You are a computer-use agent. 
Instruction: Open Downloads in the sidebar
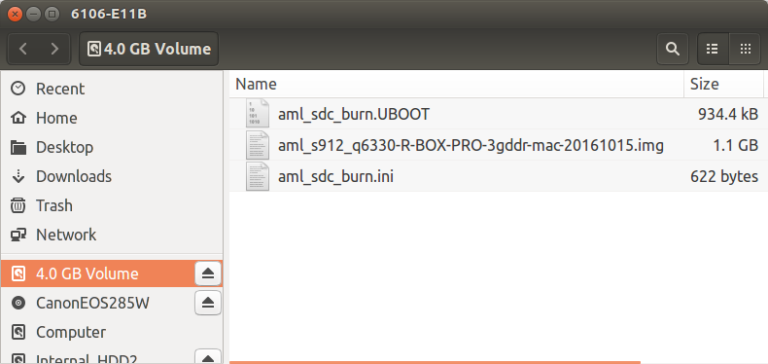coord(112,176)
